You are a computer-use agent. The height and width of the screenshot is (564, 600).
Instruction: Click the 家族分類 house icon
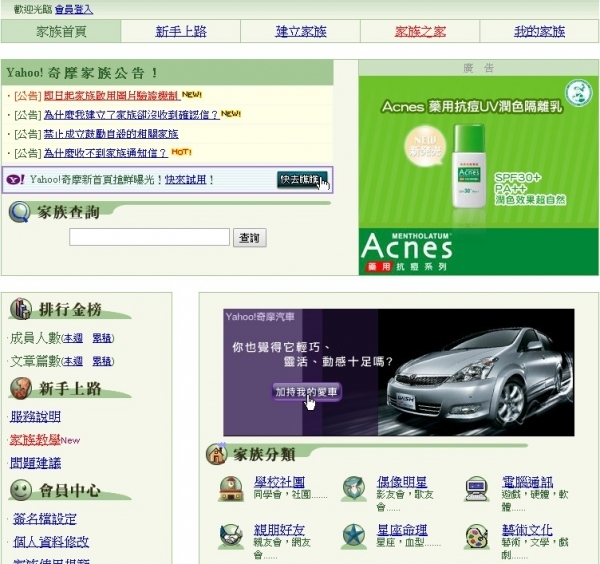click(217, 454)
